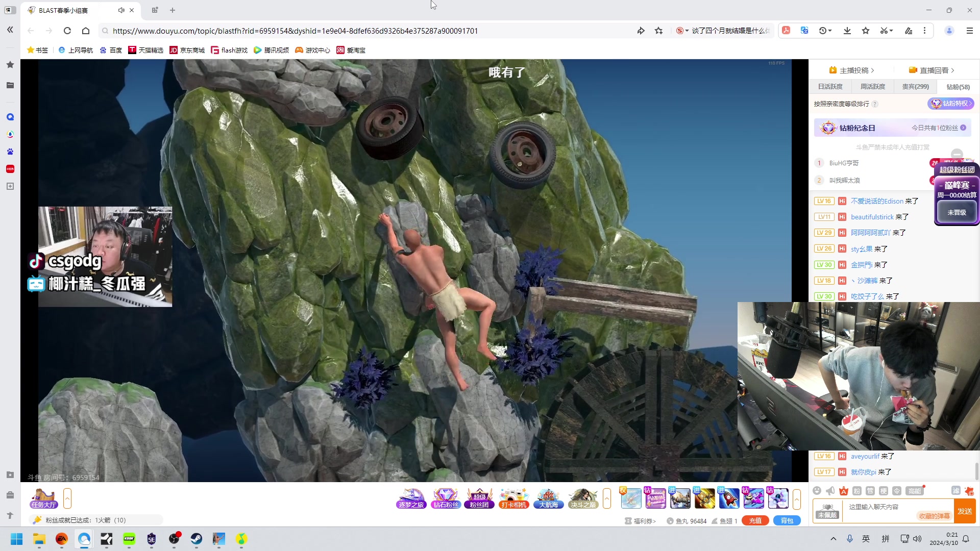
Task: Open the taskbar notification bell
Action: click(966, 539)
